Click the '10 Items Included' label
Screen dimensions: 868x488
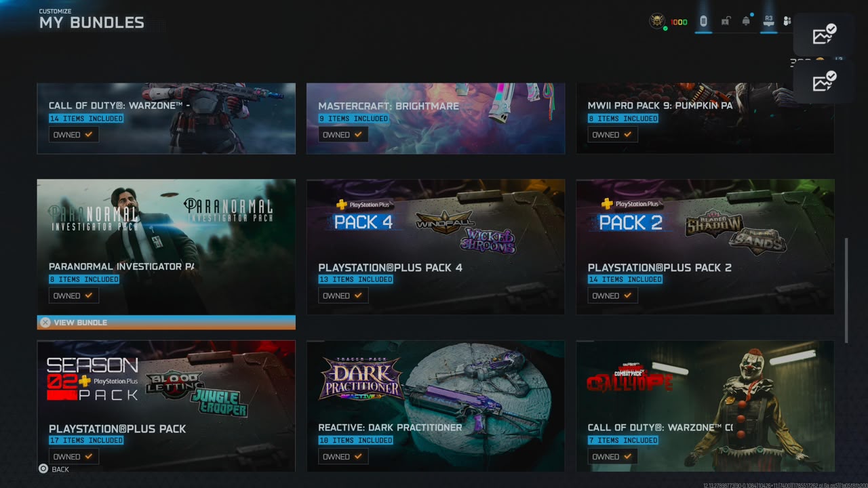coord(356,441)
